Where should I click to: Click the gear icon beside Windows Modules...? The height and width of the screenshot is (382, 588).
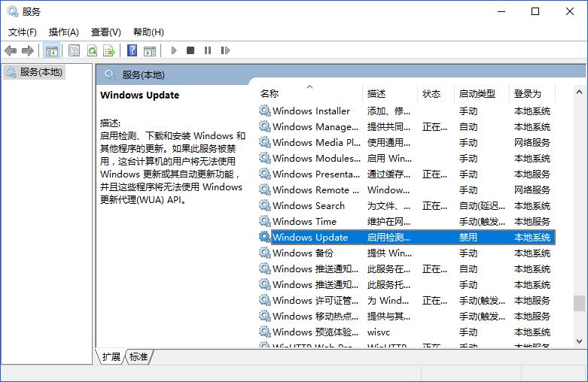(x=265, y=158)
